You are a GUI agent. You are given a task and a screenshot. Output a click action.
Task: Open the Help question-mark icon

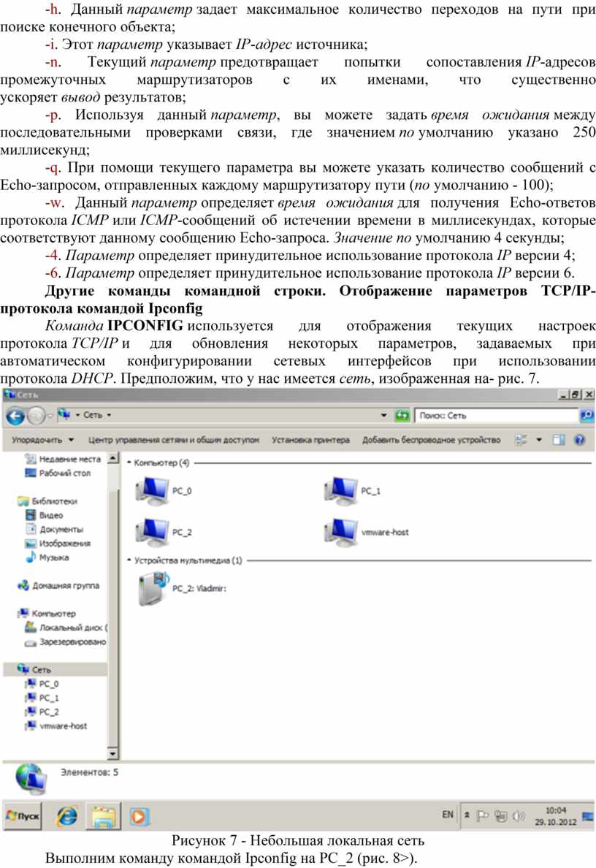(579, 440)
